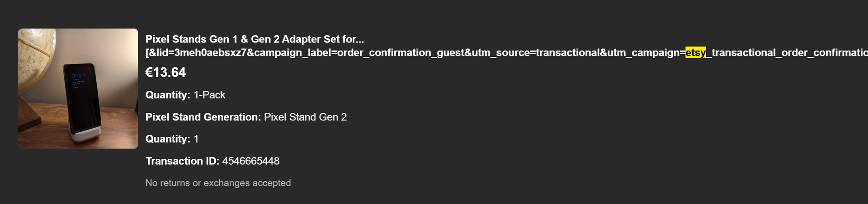The width and height of the screenshot is (868, 204).
Task: Select the 'Pixel Stand Gen 2' value
Action: coord(305,117)
